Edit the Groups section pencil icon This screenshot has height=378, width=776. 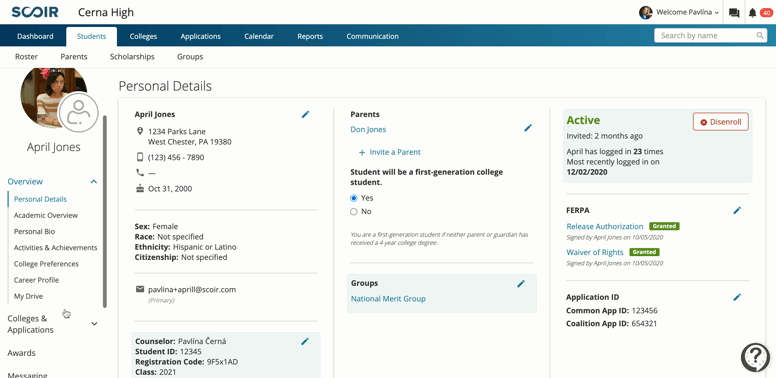[x=521, y=284]
